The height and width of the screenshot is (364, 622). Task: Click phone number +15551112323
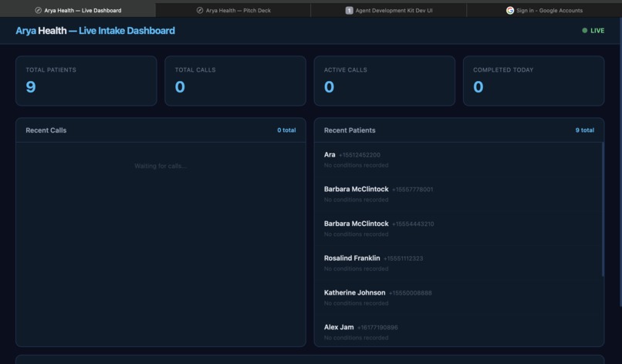[403, 258]
